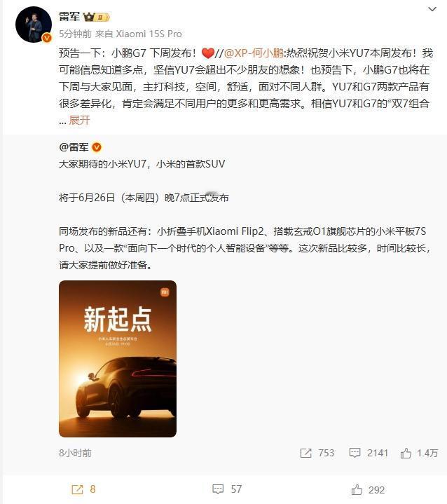447x504 pixels.
Task: Like the quoted post with 1.4万
Action: (x=406, y=453)
